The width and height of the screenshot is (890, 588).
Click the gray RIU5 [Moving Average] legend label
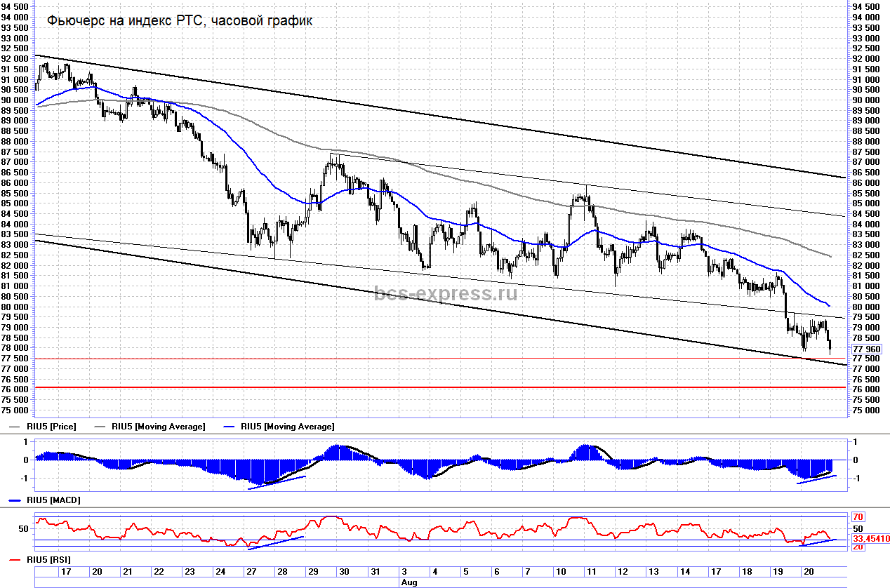158,427
